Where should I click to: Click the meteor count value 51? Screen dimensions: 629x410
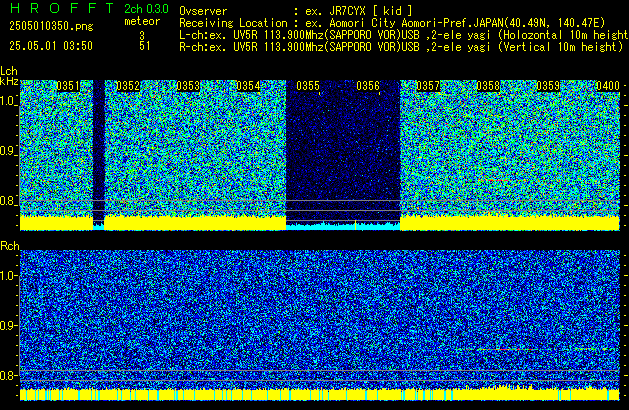click(145, 46)
